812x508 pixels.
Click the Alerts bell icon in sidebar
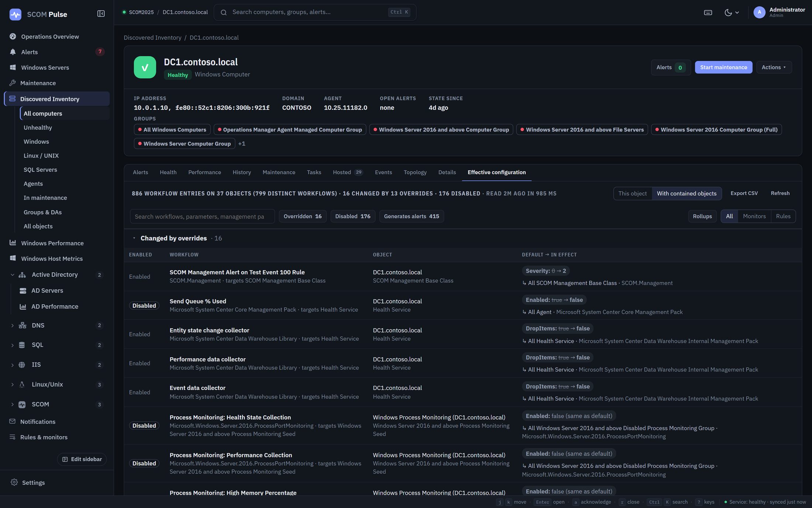(13, 52)
